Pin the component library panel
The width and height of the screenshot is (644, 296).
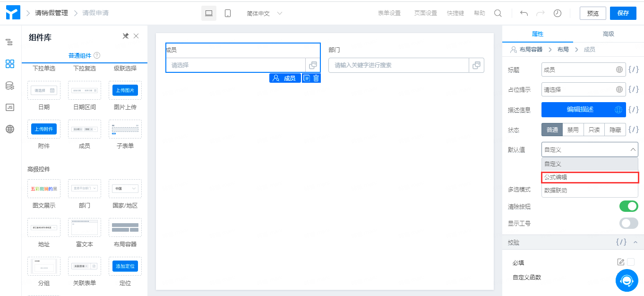(x=126, y=36)
